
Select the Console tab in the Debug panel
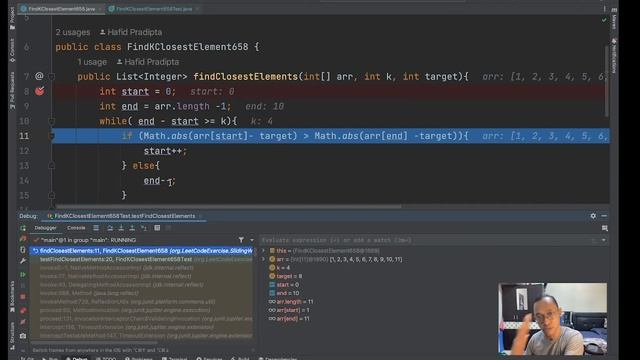click(76, 228)
